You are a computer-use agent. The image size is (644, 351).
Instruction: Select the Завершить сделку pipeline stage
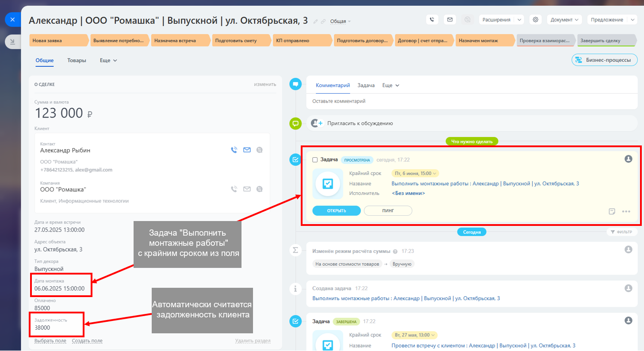coord(604,41)
